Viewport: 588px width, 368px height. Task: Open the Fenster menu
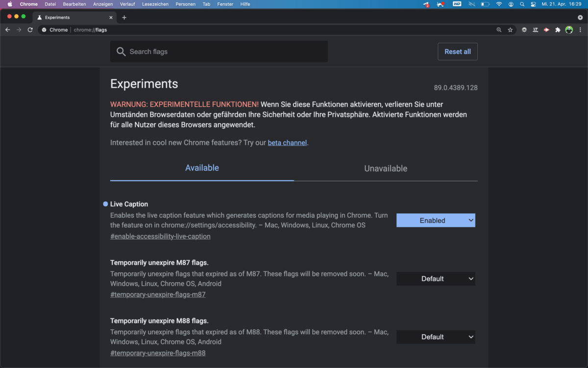225,4
